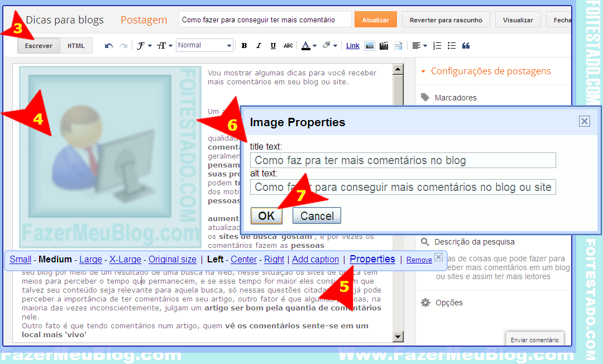Open the text color picker
The width and height of the screenshot is (603, 364).
click(309, 46)
